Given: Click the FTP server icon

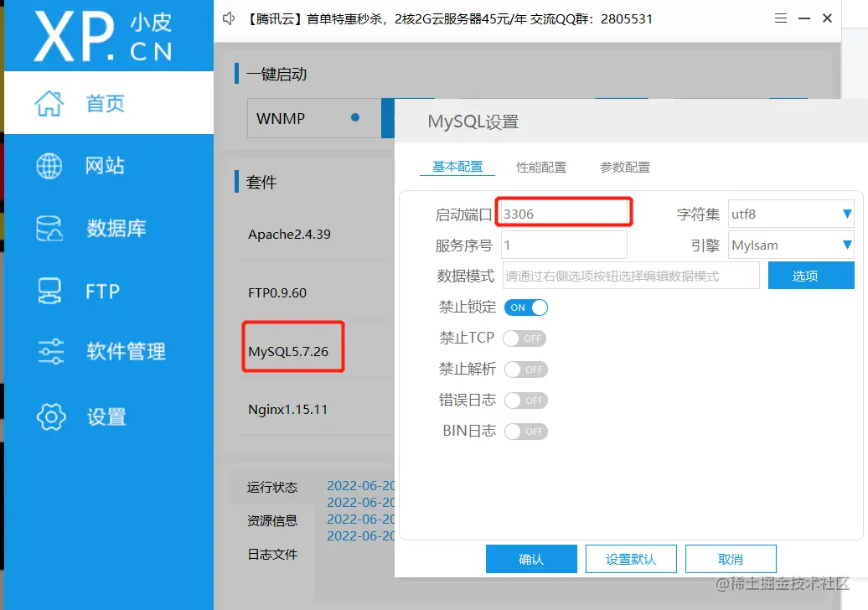Looking at the screenshot, I should point(49,291).
